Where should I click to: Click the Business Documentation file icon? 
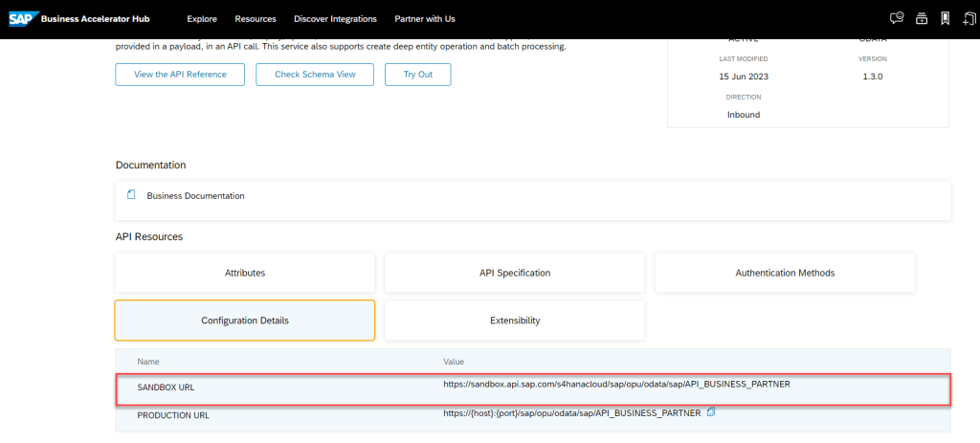pyautogui.click(x=131, y=195)
